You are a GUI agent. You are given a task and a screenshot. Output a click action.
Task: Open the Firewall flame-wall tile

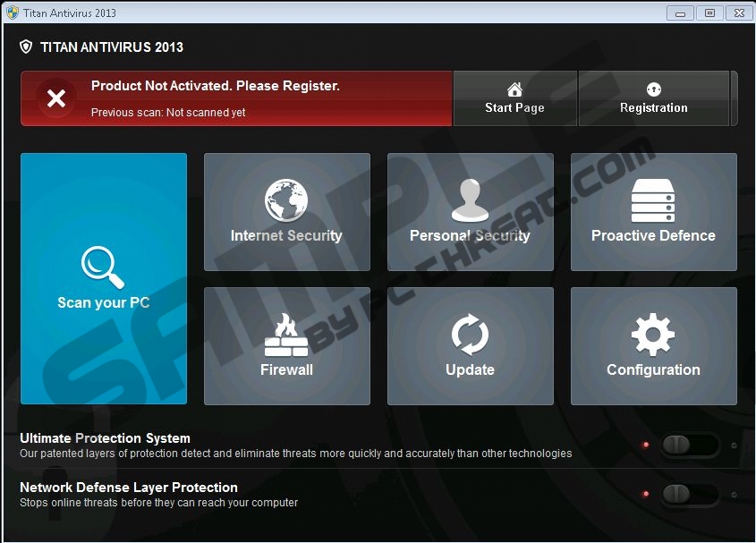(x=287, y=346)
